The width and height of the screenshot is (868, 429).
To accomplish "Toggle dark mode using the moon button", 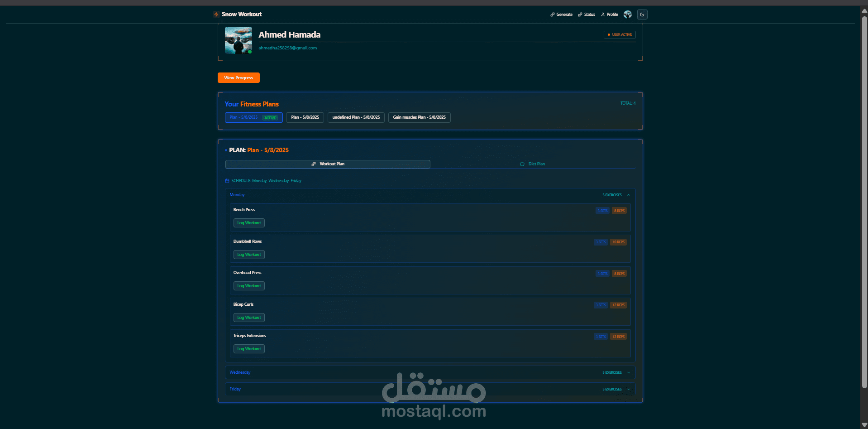I will tap(642, 14).
